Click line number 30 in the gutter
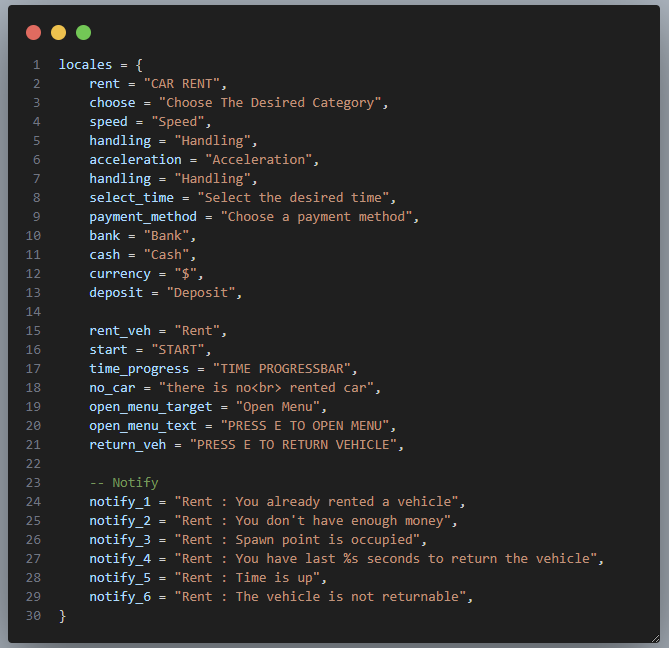The image size is (669, 648). coord(33,616)
